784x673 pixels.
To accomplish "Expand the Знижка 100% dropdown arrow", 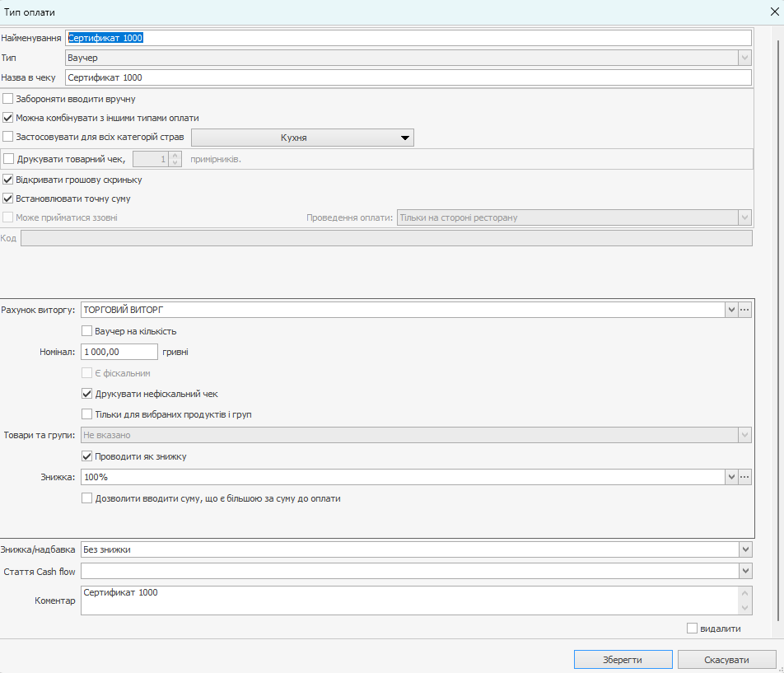I will [730, 477].
